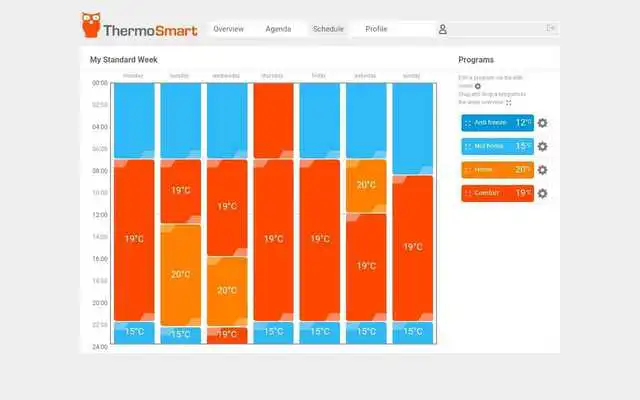The height and width of the screenshot is (400, 640).
Task: Click drag handle on Comfort chip
Action: click(468, 193)
